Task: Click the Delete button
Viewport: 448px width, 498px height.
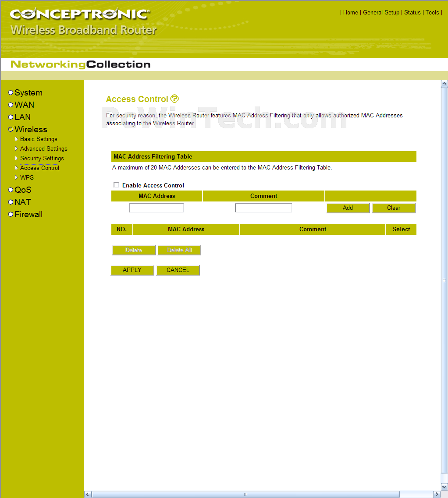Action: coord(134,250)
